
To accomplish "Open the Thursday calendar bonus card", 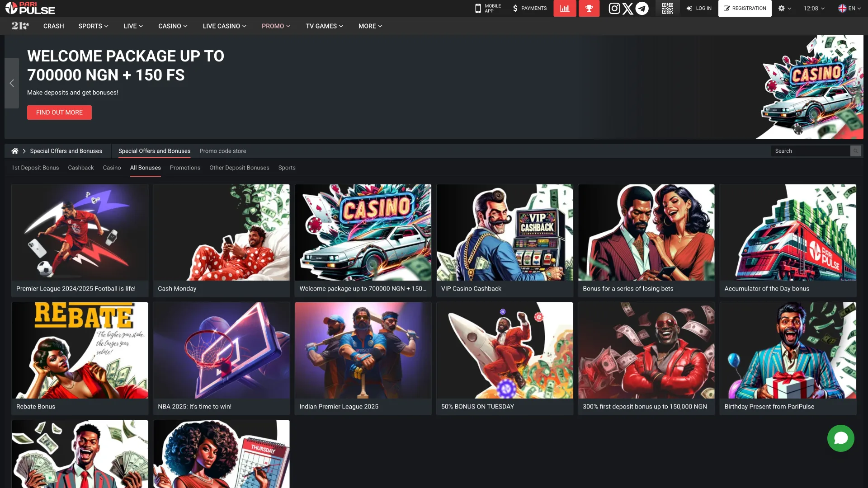I will (222, 454).
